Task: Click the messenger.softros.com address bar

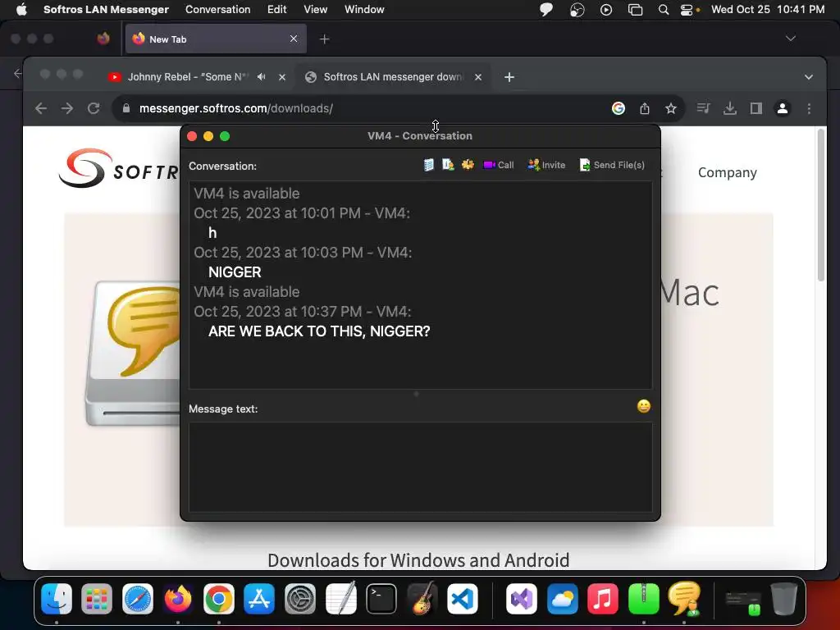Action: click(364, 108)
